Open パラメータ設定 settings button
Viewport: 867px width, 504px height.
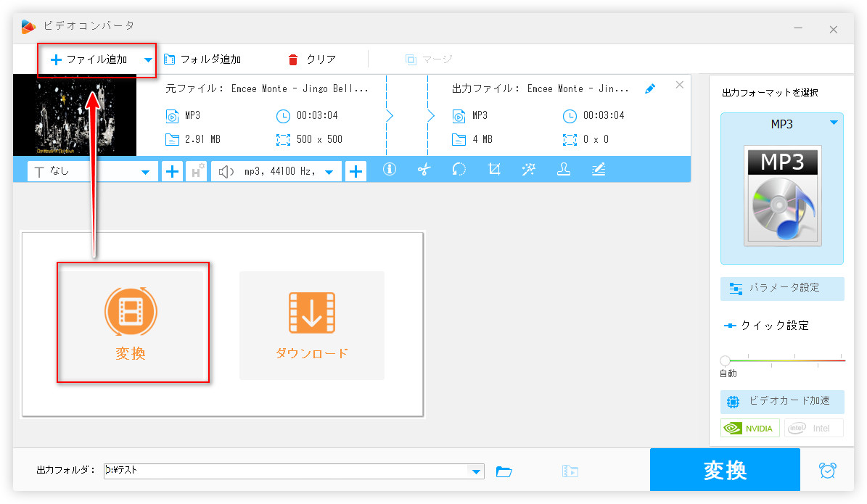click(x=782, y=288)
